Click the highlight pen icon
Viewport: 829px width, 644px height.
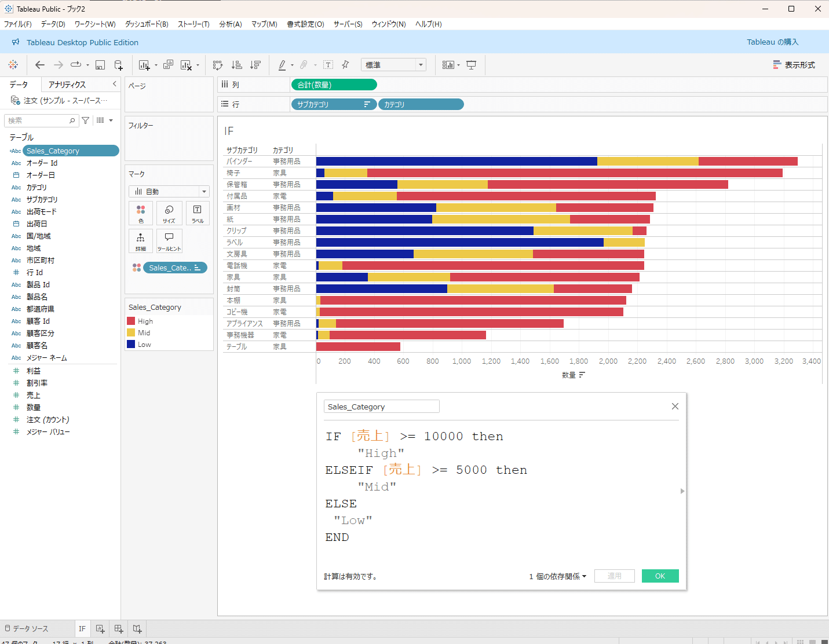click(x=282, y=65)
